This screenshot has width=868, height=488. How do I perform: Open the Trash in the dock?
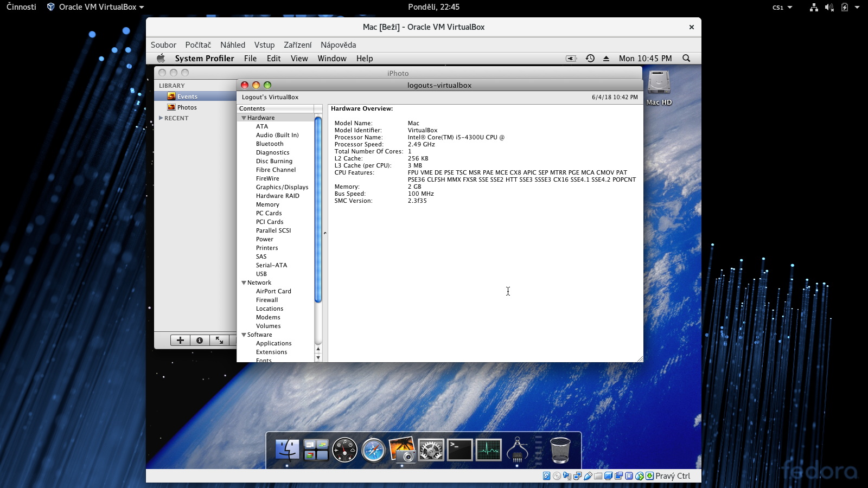click(560, 450)
